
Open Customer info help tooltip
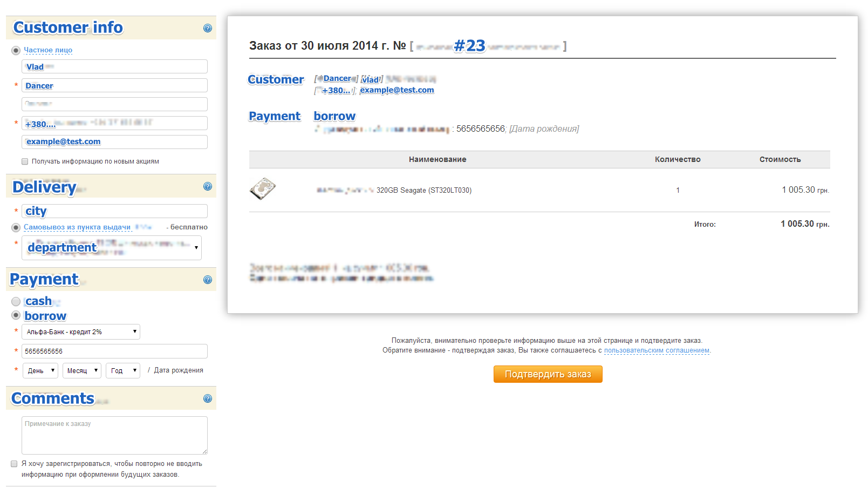coord(208,28)
